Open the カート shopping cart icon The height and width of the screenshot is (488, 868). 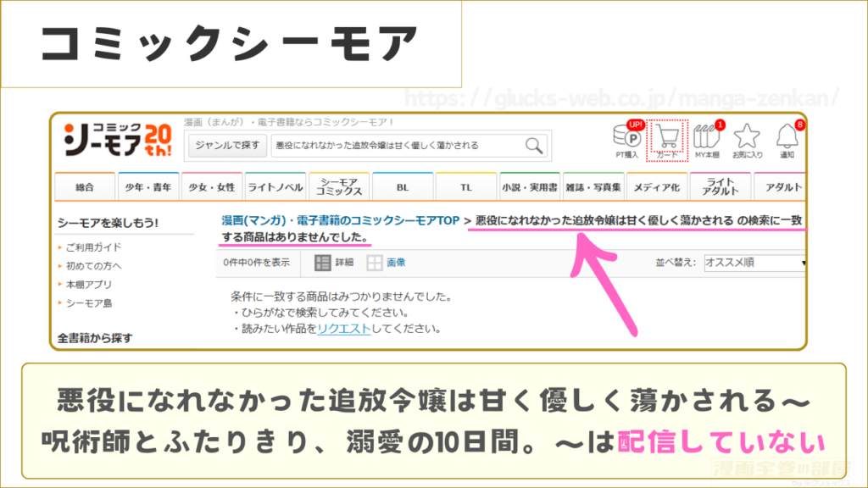click(667, 140)
